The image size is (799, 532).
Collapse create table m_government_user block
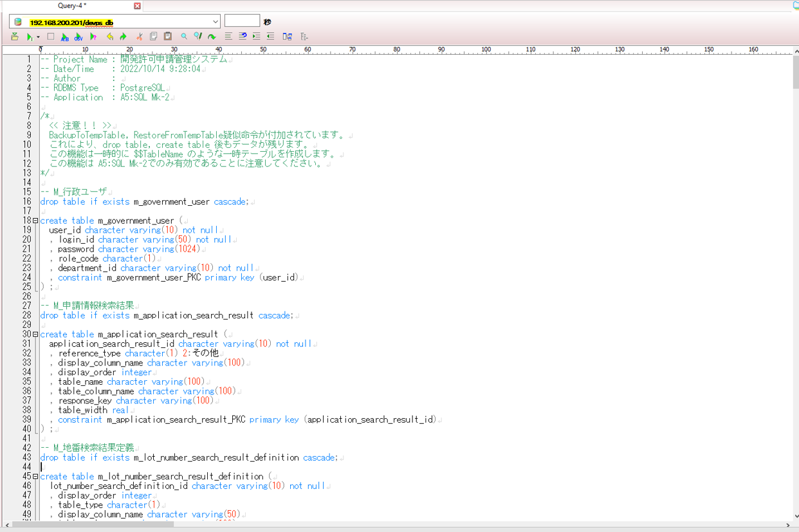[x=35, y=221]
